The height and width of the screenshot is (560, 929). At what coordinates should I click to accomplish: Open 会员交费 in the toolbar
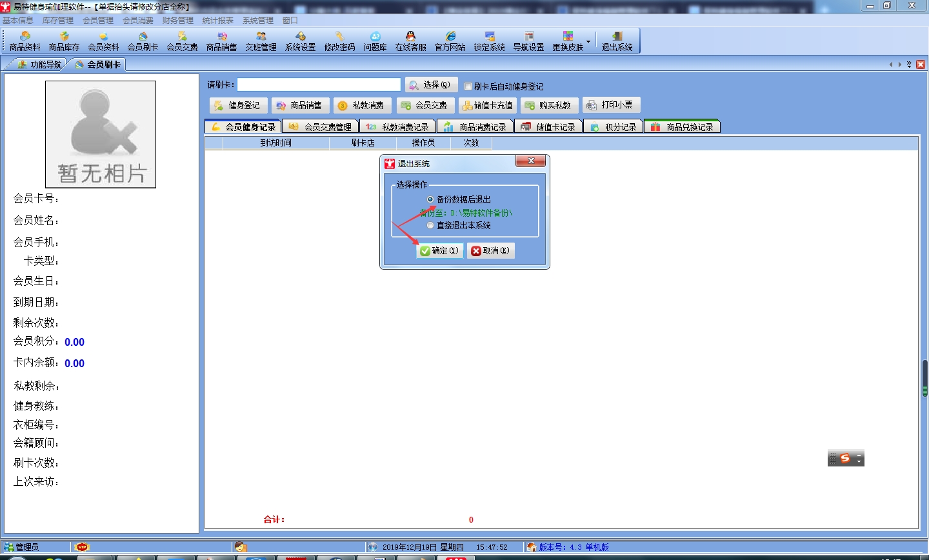[182, 41]
